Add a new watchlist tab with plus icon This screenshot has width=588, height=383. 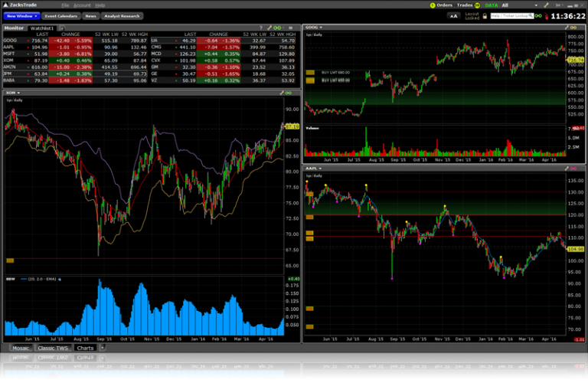tap(62, 28)
